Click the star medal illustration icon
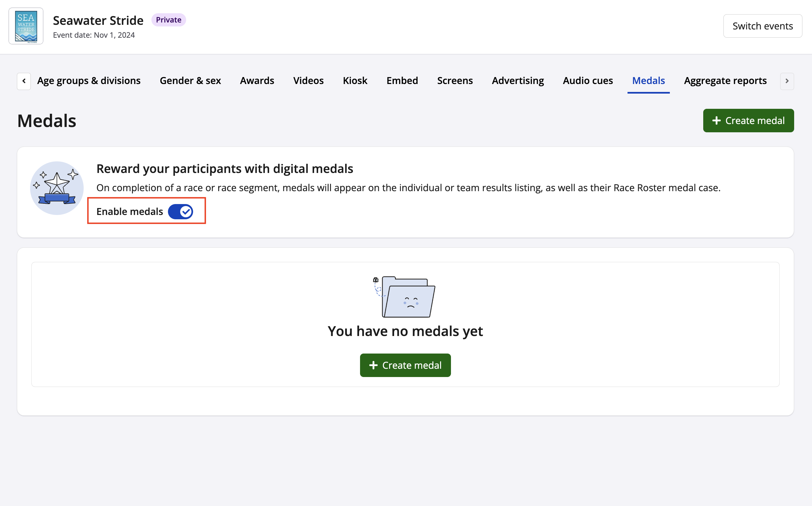812x506 pixels. click(57, 188)
